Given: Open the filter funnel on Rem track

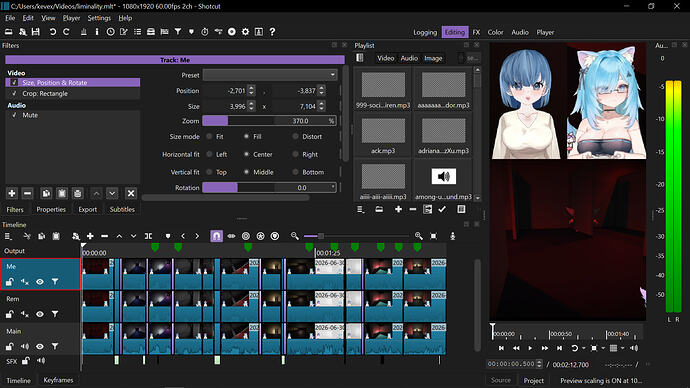Looking at the screenshot, I should click(55, 314).
